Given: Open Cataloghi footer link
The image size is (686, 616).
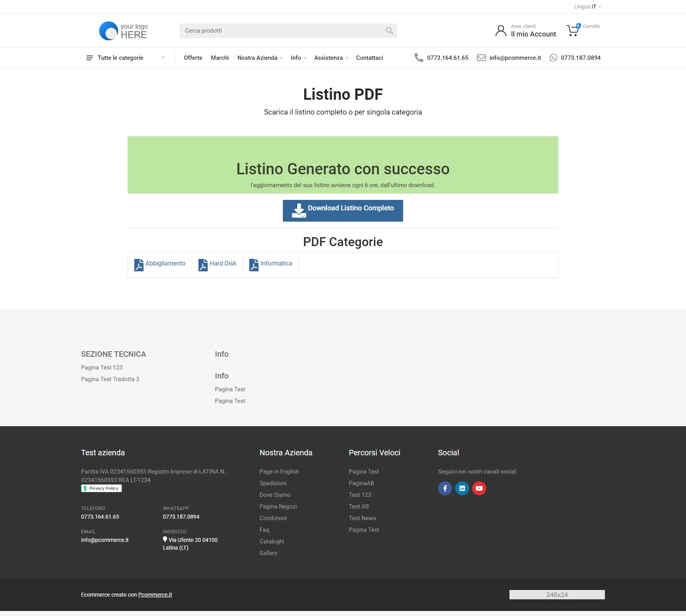Looking at the screenshot, I should pyautogui.click(x=272, y=541).
